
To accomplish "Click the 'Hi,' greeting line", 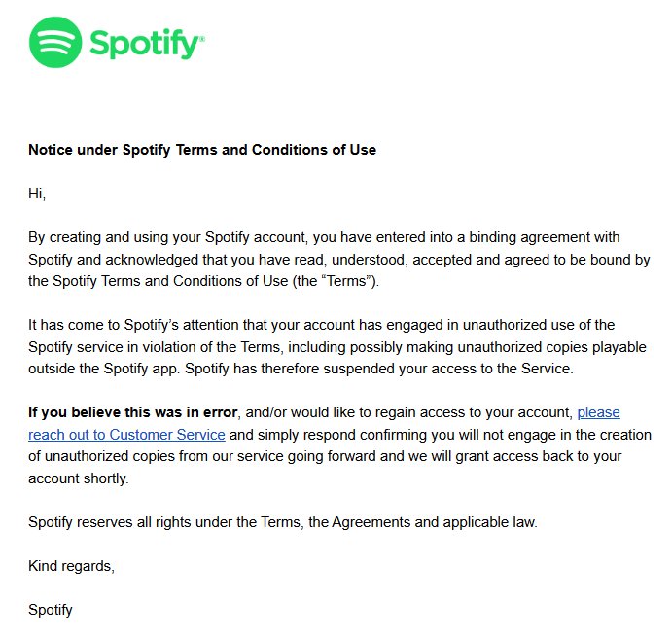I will coord(37,194).
